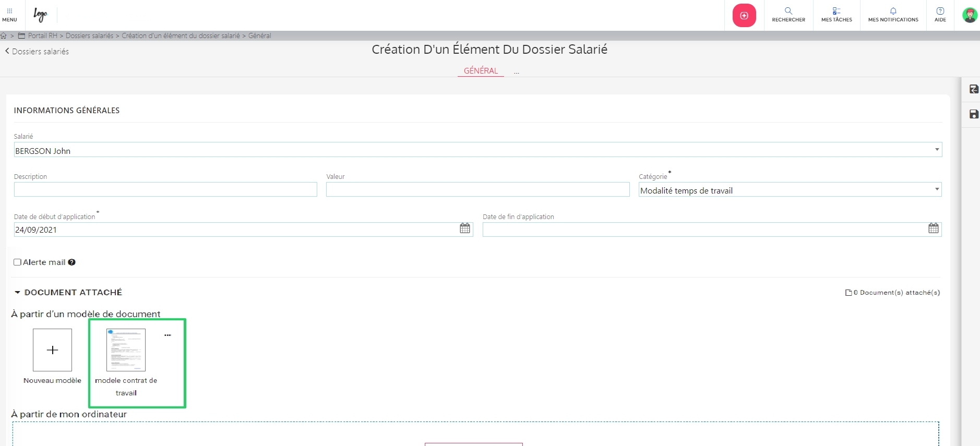The height and width of the screenshot is (446, 980).
Task: Open the Catégorie dropdown
Action: click(x=937, y=189)
